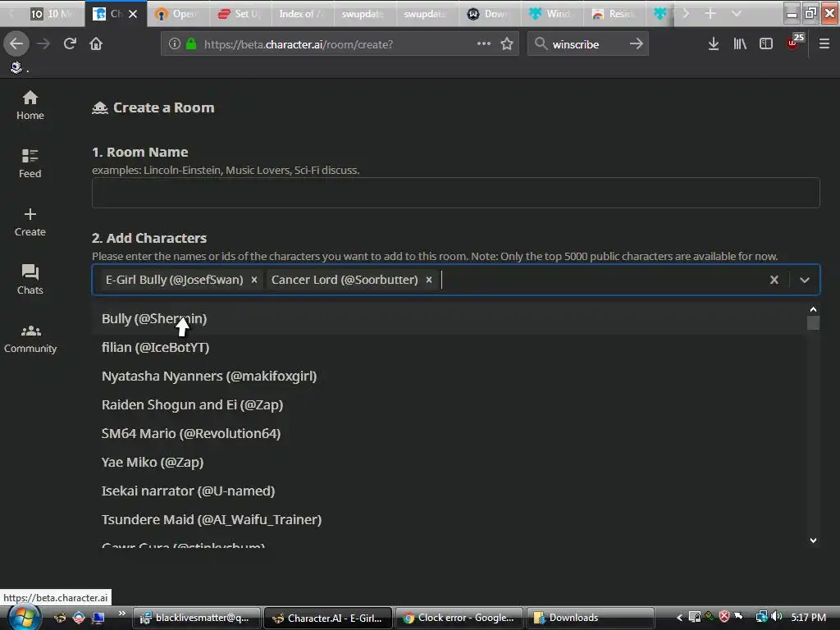The image size is (840, 630).
Task: Click the browser Forward arrow
Action: pyautogui.click(x=43, y=44)
